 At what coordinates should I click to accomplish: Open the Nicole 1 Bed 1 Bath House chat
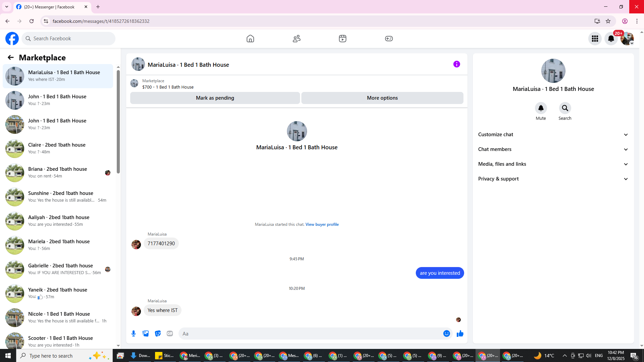[58, 318]
